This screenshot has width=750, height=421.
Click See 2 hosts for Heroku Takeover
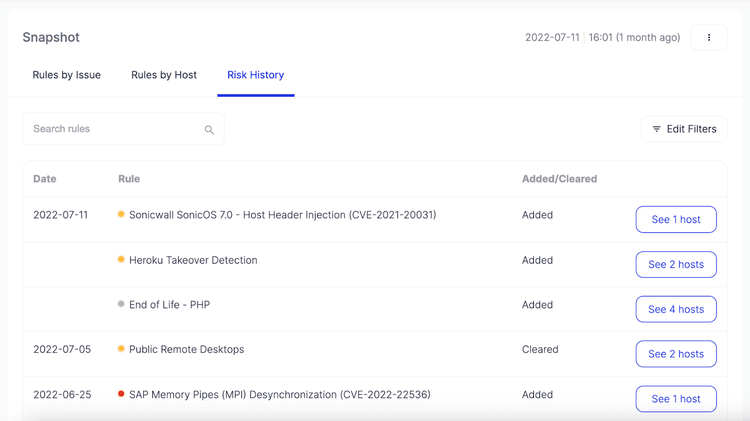pos(676,264)
